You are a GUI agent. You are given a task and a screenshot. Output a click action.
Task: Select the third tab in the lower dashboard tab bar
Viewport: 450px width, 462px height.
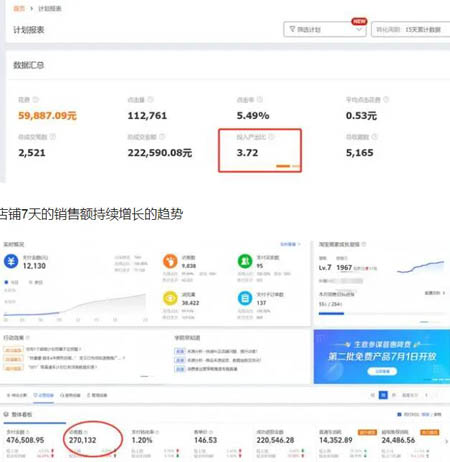click(70, 395)
